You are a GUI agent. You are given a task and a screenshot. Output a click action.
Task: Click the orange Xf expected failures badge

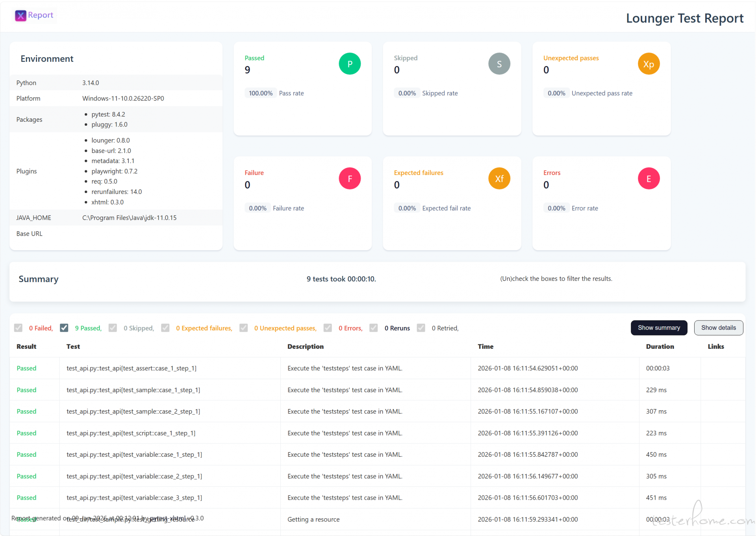pos(499,179)
